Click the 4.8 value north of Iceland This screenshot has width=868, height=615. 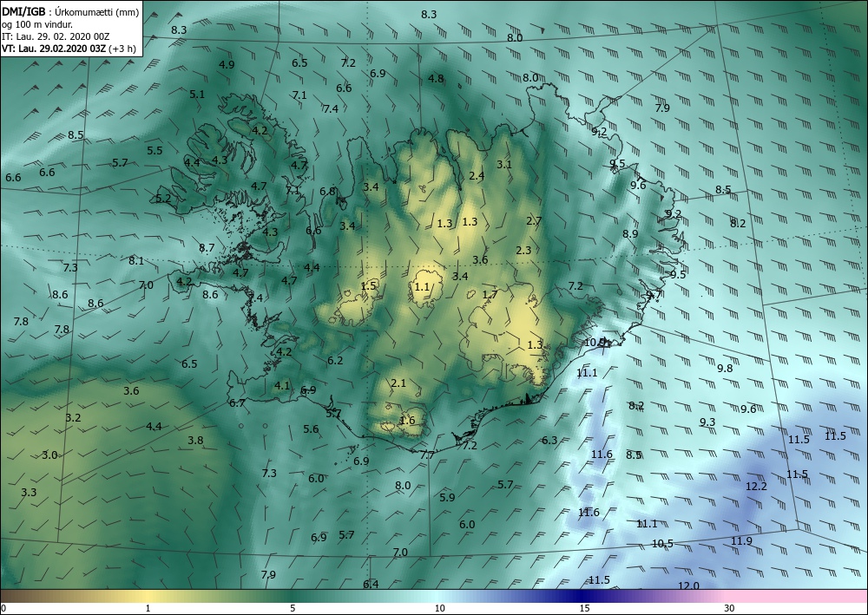pyautogui.click(x=436, y=79)
